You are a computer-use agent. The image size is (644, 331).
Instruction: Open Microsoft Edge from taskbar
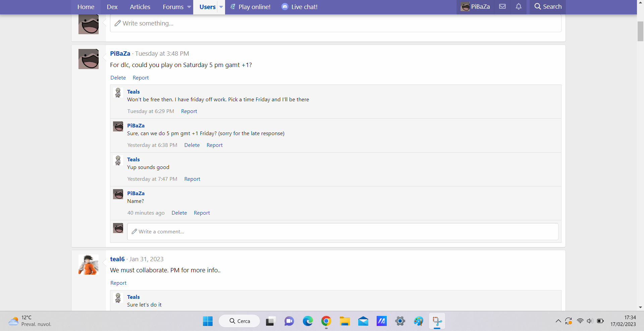pos(308,321)
